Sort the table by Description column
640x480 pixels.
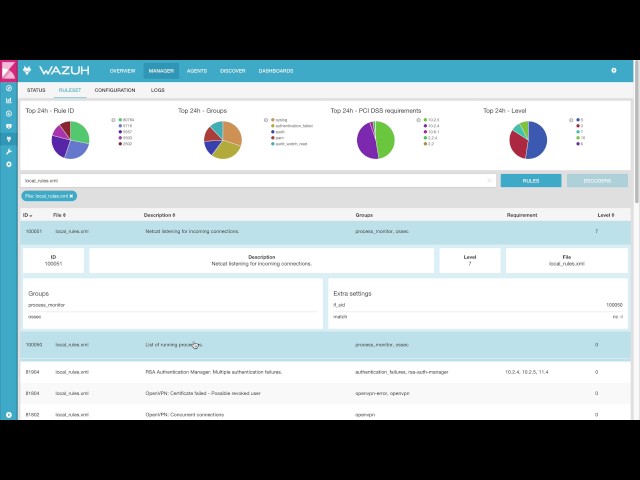(159, 215)
